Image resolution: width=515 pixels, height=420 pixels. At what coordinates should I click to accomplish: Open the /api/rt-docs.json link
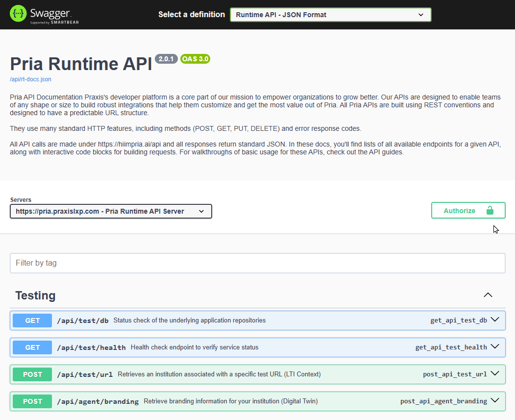30,79
